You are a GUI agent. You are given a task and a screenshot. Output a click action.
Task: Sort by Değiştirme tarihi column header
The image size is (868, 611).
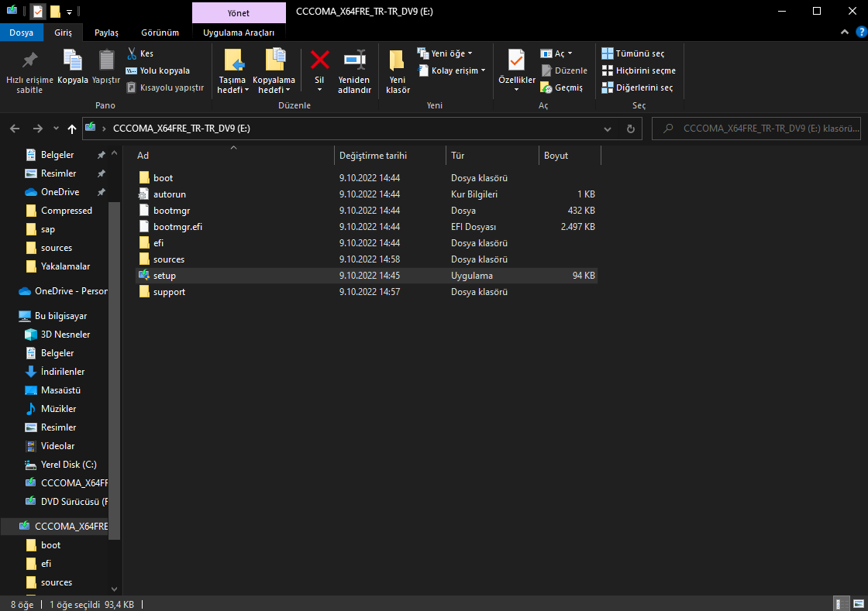390,156
